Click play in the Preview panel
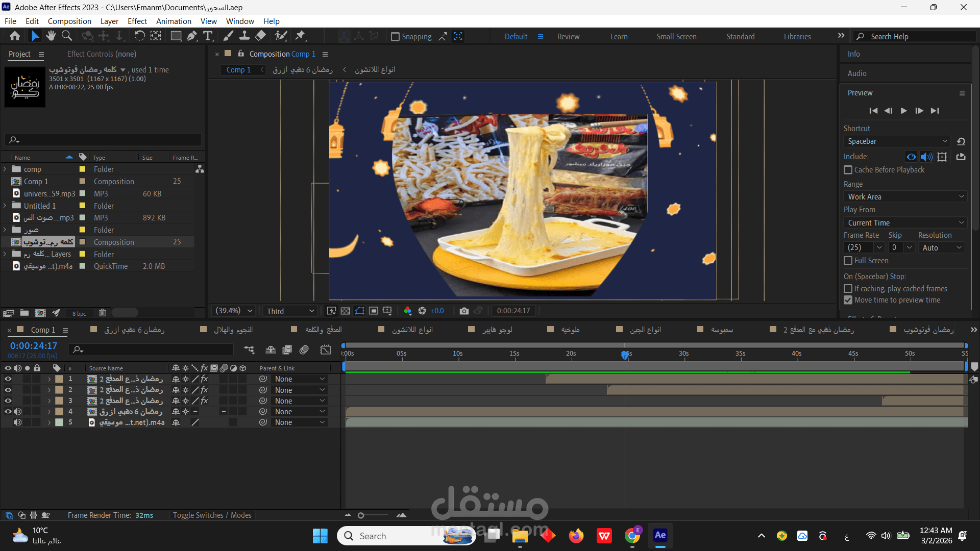Screen dimensions: 980x551 point(903,111)
